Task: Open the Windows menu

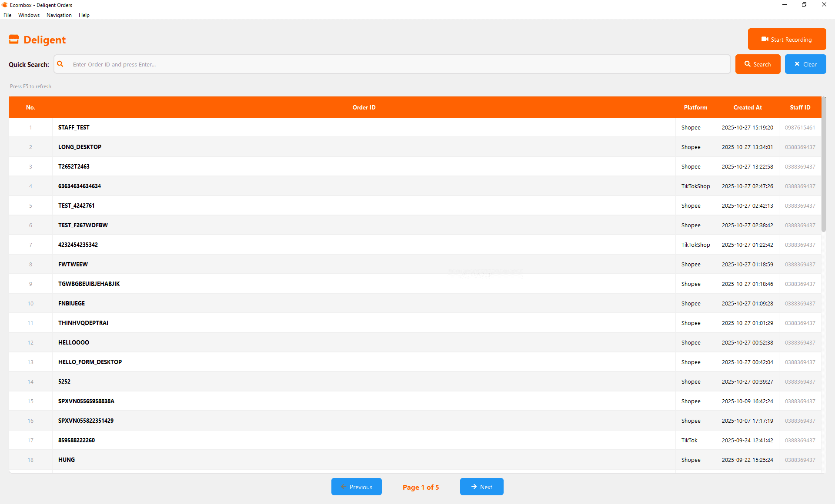Action: (x=29, y=15)
